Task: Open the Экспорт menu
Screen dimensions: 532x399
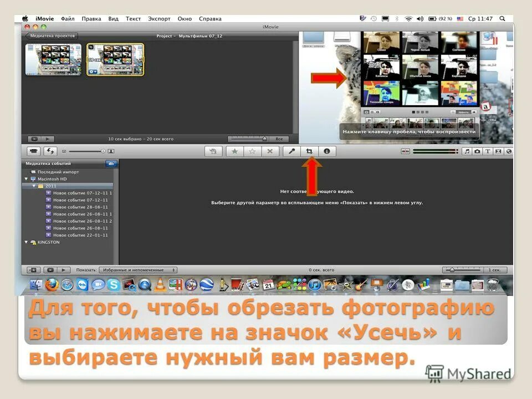Action: tap(159, 19)
